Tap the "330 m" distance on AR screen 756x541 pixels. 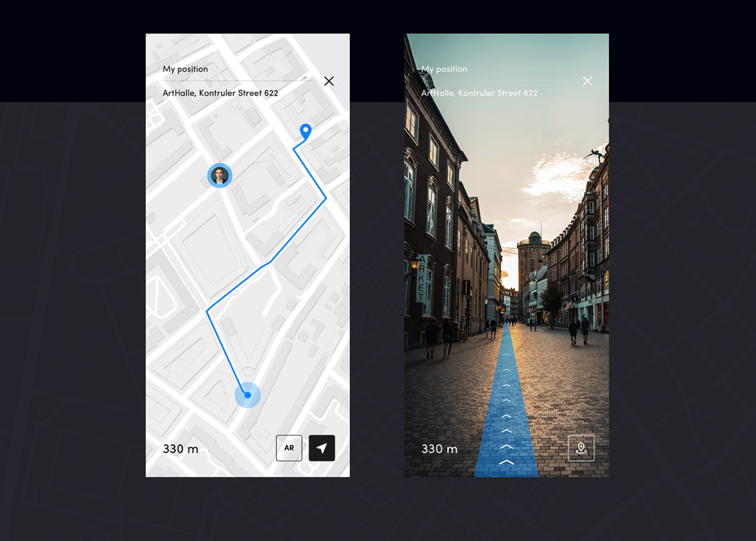[x=439, y=449]
